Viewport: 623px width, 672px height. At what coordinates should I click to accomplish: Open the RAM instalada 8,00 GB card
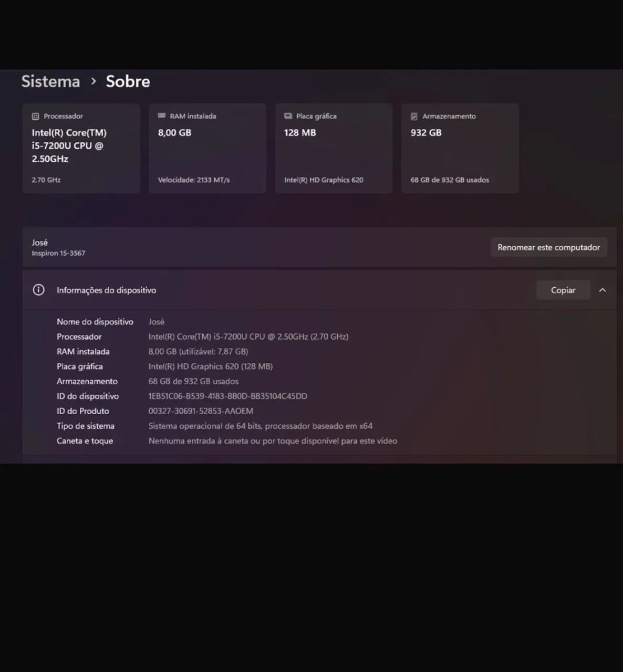pyautogui.click(x=207, y=149)
